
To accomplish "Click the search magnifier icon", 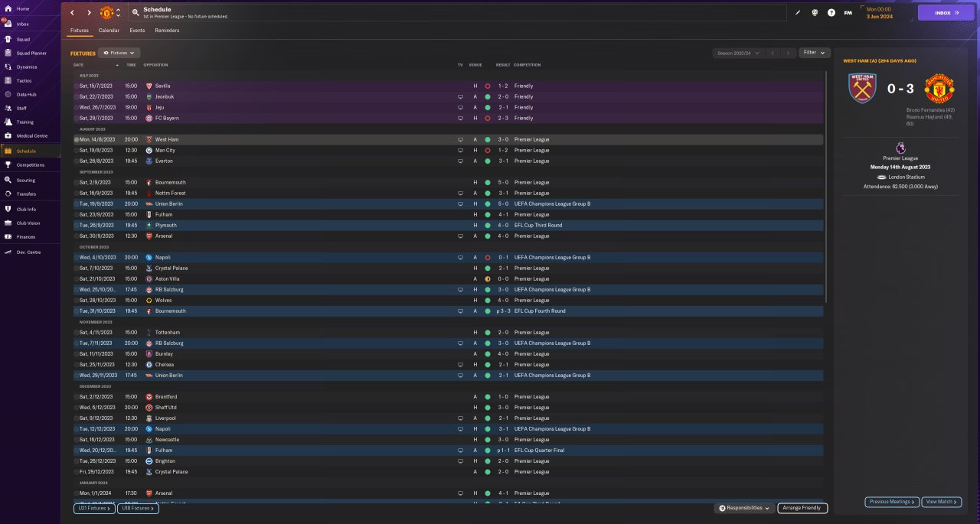I will pos(136,12).
